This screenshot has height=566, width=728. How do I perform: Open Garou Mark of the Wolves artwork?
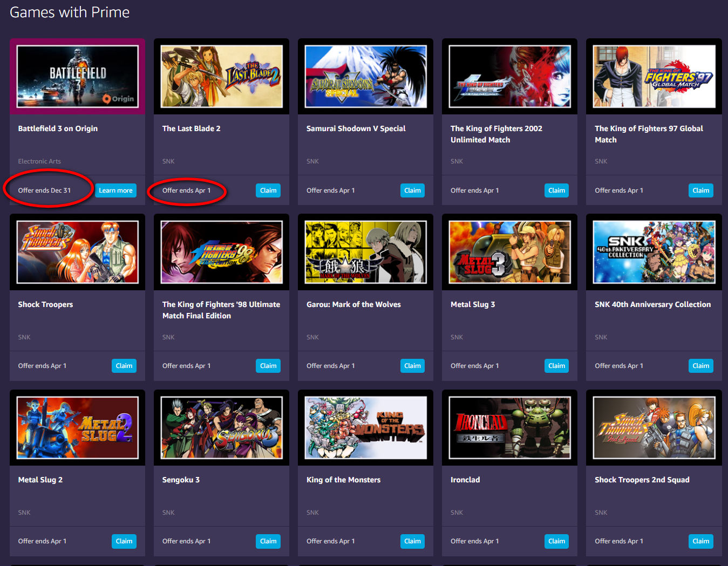pyautogui.click(x=366, y=252)
